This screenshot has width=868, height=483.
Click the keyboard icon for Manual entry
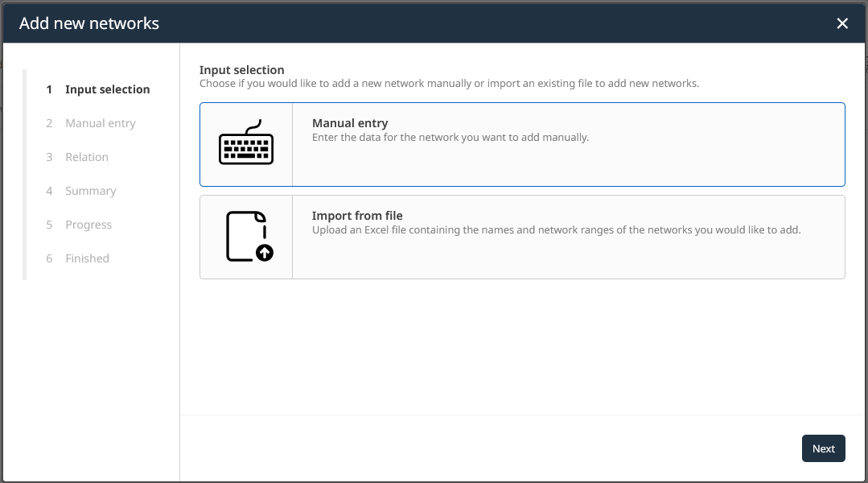[x=246, y=145]
